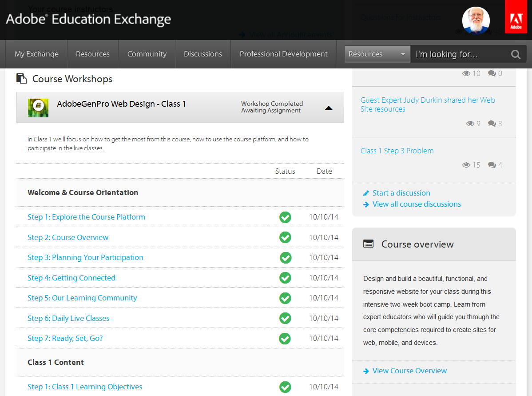Click the views eye icon for Class 1 Step 3 Problem
The width and height of the screenshot is (532, 396).
tap(466, 165)
